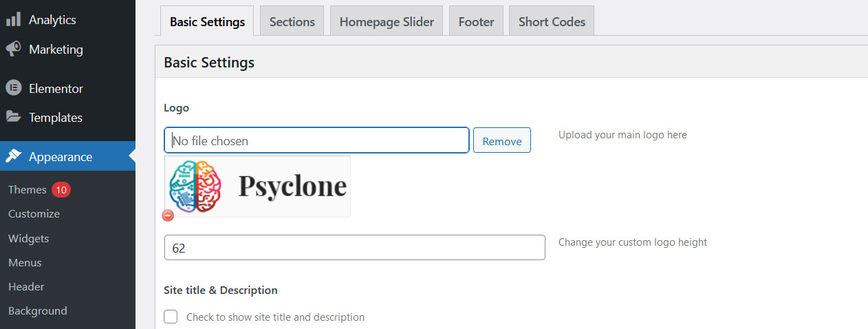This screenshot has height=329, width=868.
Task: Click the Remove logo button
Action: click(x=502, y=140)
